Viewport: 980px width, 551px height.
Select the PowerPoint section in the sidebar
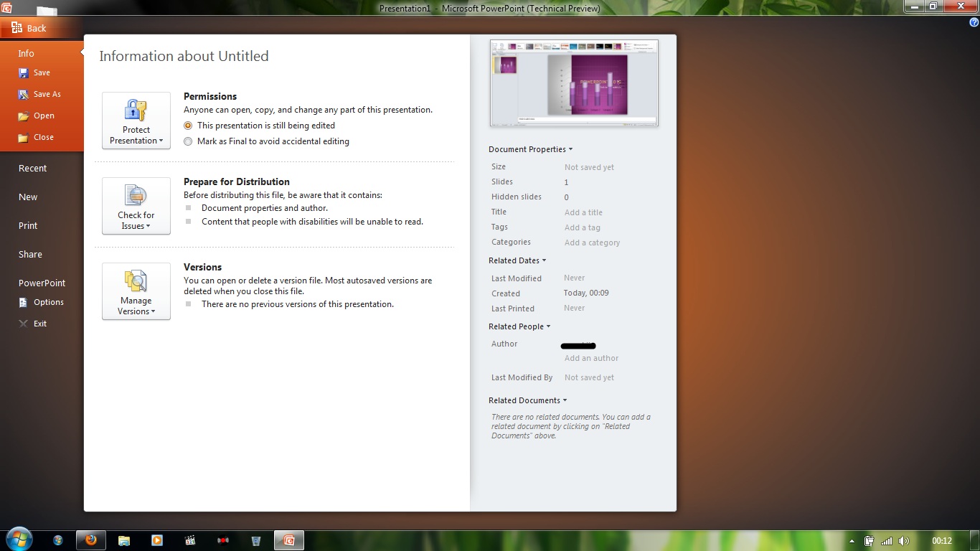coord(42,283)
